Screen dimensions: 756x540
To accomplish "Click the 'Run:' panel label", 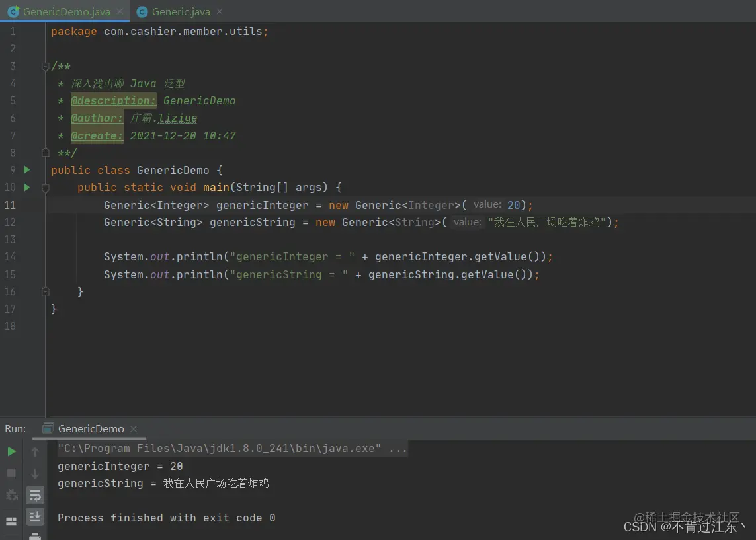I will 15,428.
